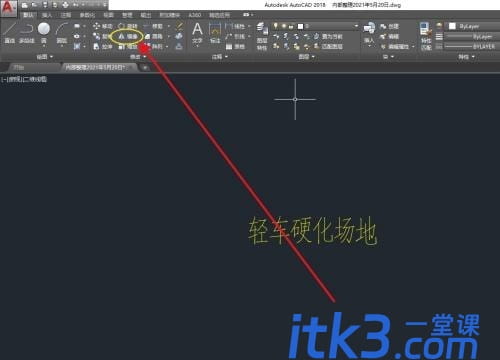Click the Move (移动) modify tool

[102, 26]
